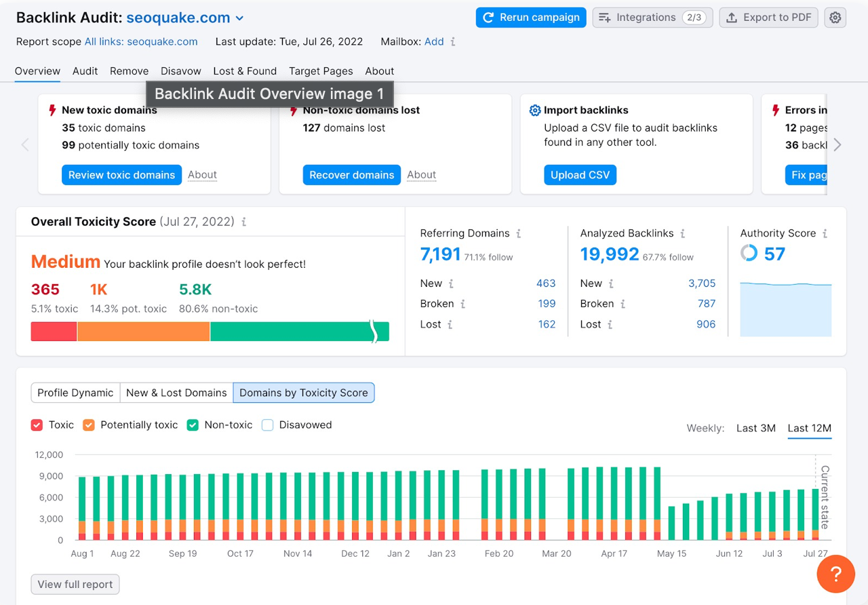Click lightning icon in New toxic domains card
The width and height of the screenshot is (868, 605).
52,110
